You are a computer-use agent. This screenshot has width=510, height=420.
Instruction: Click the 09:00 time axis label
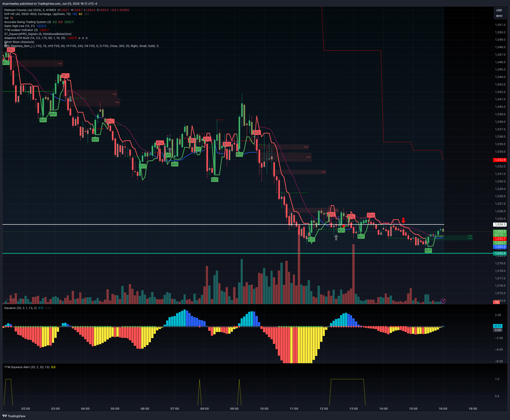[234, 409]
